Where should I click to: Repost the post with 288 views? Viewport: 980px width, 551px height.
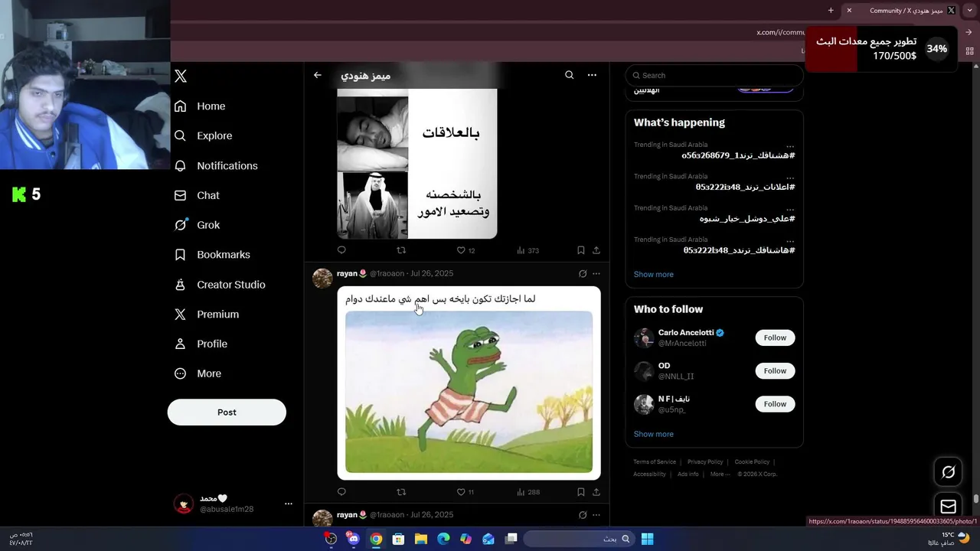tap(401, 492)
